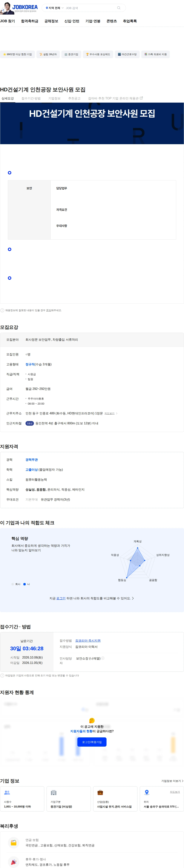Screen dimensions: 184x868
Task: Select the 상세요강 tab
Action: [x=7, y=98]
